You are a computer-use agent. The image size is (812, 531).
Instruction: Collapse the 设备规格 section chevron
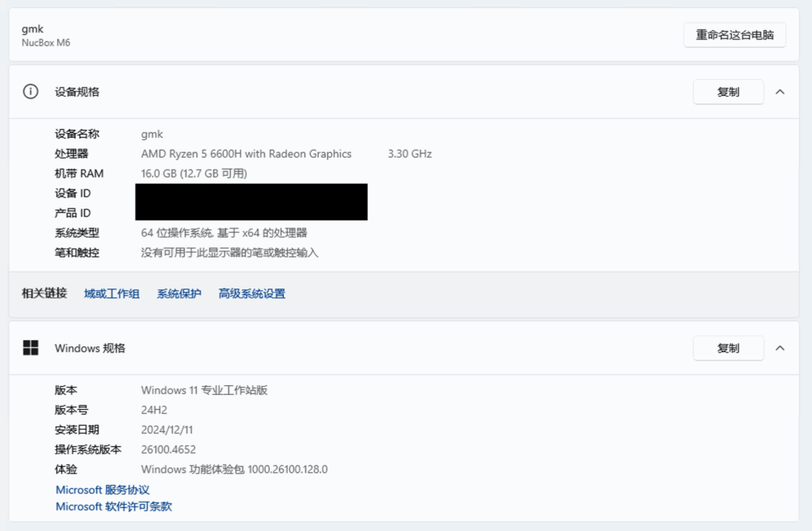coord(780,92)
